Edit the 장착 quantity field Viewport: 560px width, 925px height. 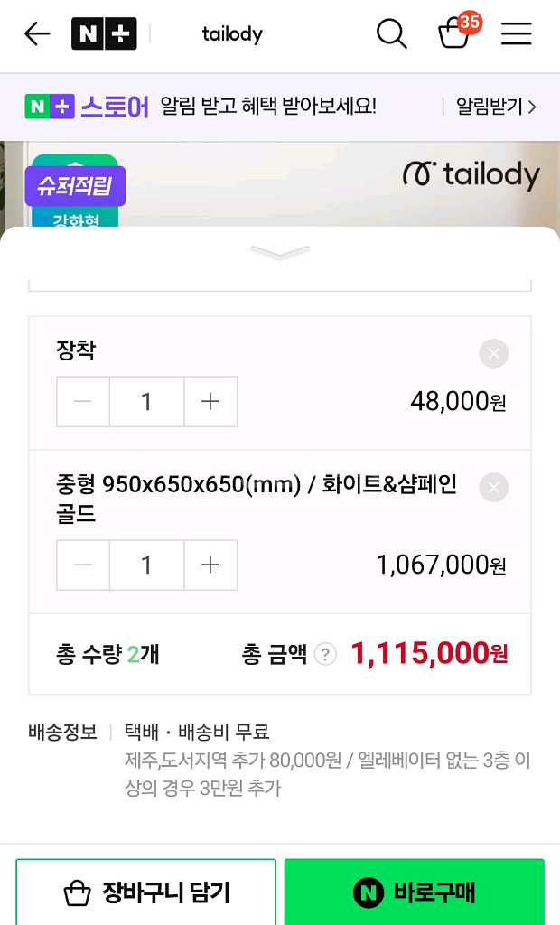click(146, 401)
